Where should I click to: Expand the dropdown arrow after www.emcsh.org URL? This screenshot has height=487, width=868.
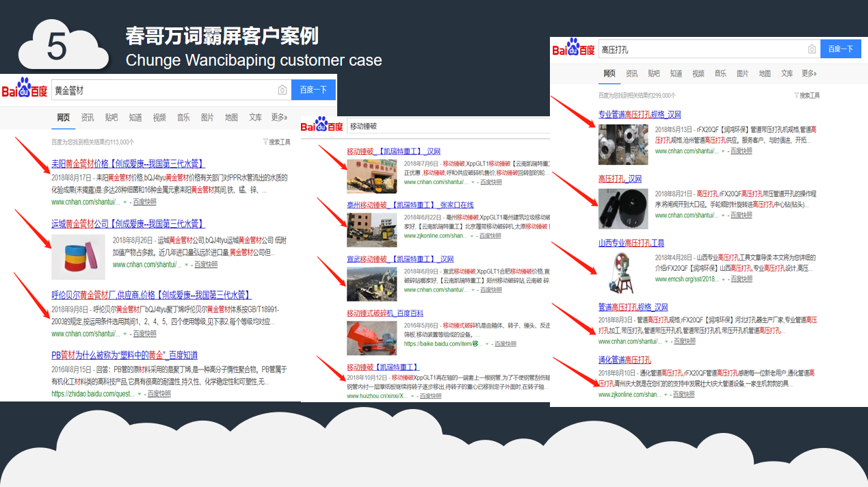pos(722,279)
